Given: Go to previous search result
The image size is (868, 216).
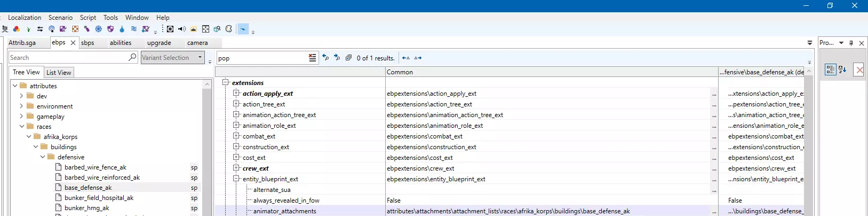Looking at the screenshot, I should [325, 58].
